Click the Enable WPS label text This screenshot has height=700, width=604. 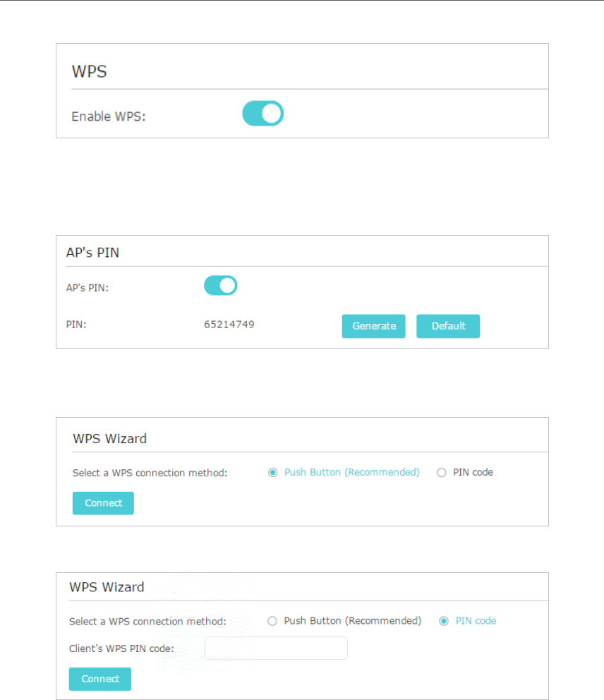coord(108,116)
